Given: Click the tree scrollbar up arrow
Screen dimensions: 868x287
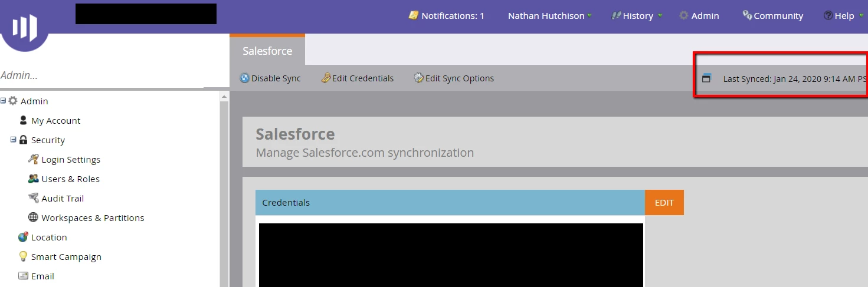Looking at the screenshot, I should [224, 96].
